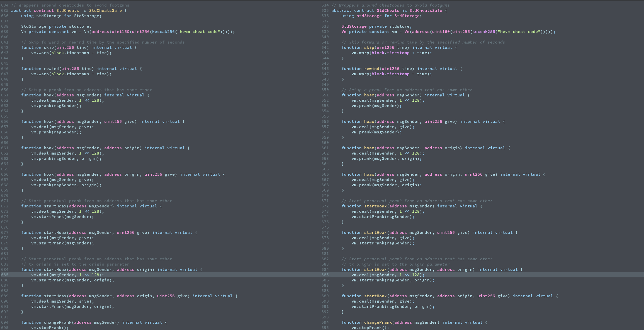Click 'block.timestamp - time' line 647 in right pane
The width and height of the screenshot is (644, 330).
coord(399,74)
